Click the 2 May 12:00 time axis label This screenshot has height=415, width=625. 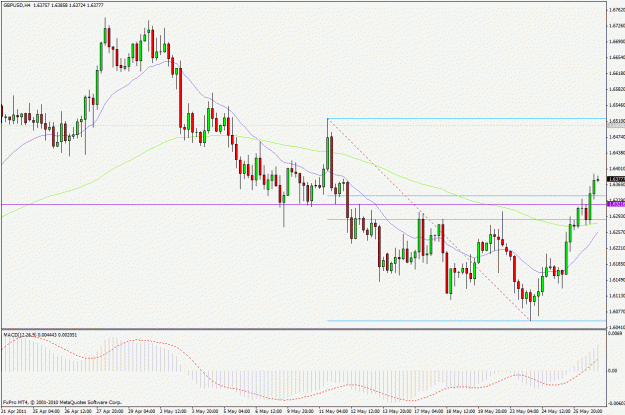173,411
